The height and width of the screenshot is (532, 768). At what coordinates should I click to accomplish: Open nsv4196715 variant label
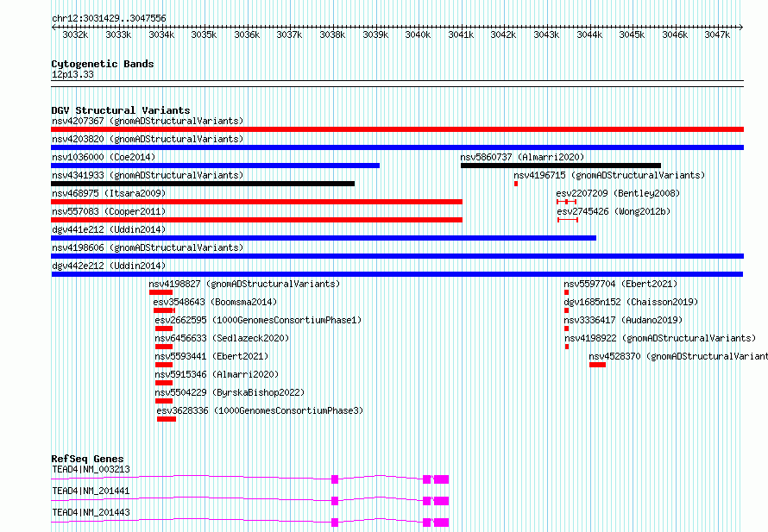pyautogui.click(x=609, y=175)
